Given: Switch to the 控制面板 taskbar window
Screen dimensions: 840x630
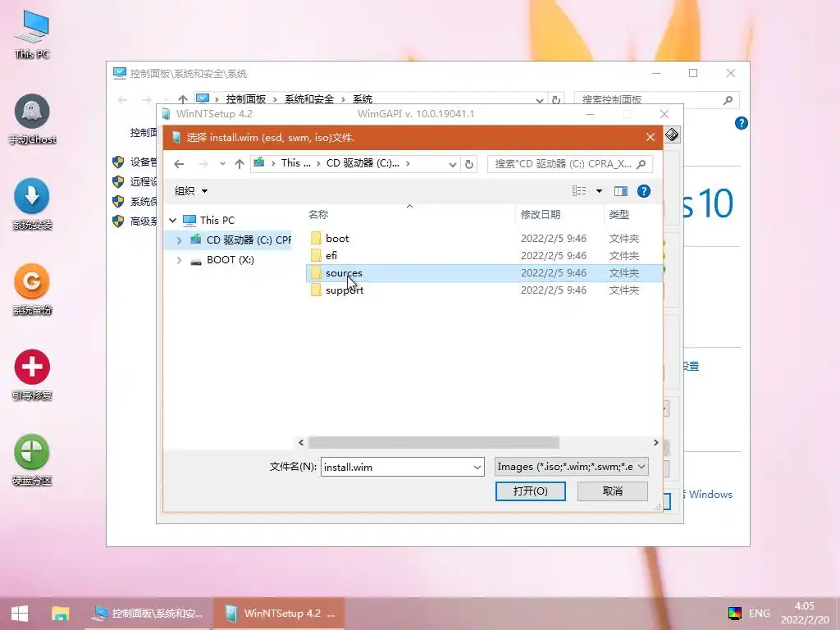Looking at the screenshot, I should [148, 614].
